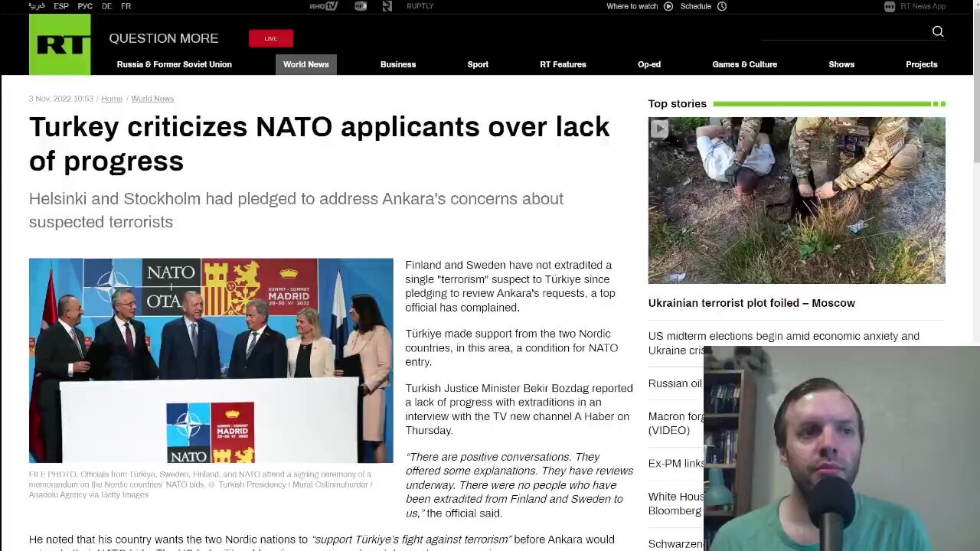
Task: Switch to РУС language edition
Action: point(85,6)
